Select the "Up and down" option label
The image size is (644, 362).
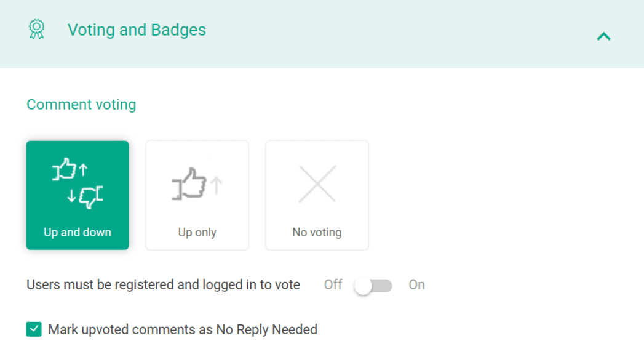point(78,233)
